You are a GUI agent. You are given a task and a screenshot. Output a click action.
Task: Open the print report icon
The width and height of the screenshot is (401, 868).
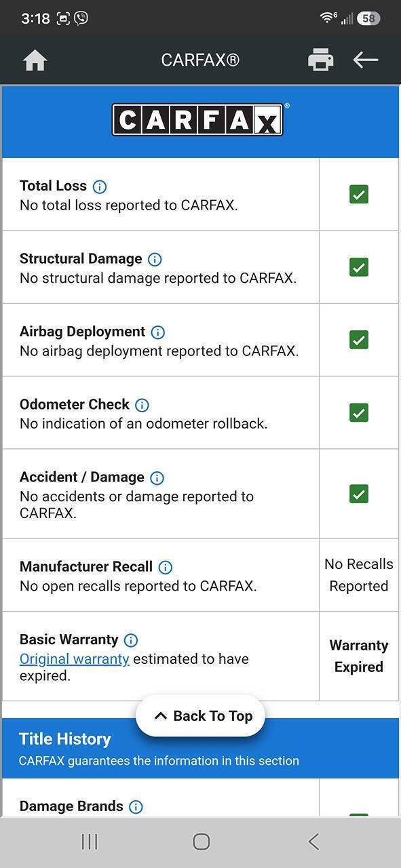click(320, 60)
